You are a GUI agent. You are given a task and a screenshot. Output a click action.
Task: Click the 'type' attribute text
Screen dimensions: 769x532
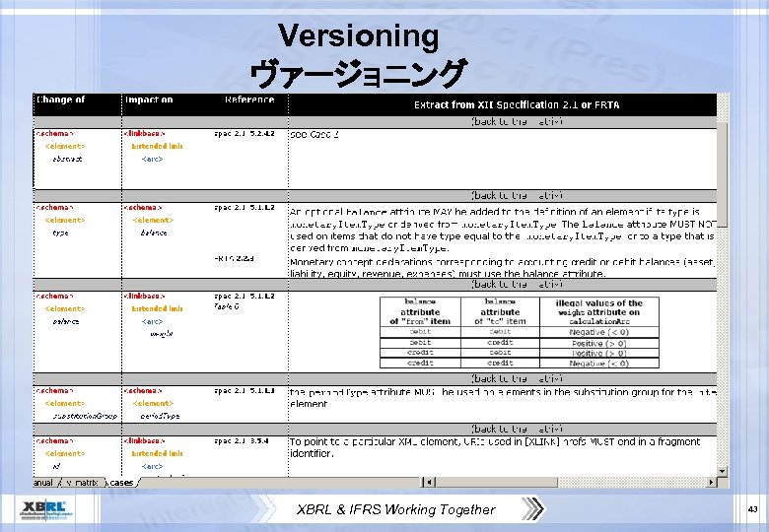(60, 233)
